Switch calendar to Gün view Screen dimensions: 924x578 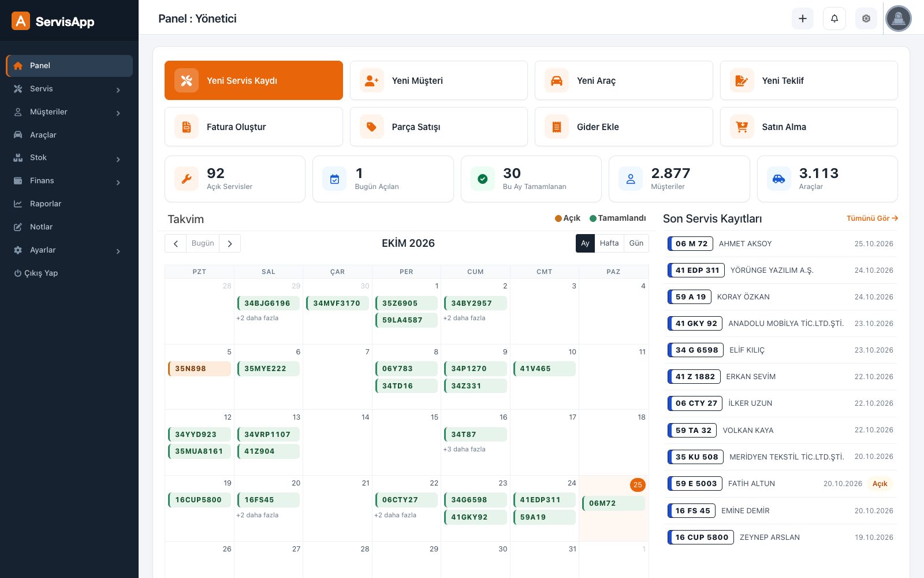click(x=636, y=243)
